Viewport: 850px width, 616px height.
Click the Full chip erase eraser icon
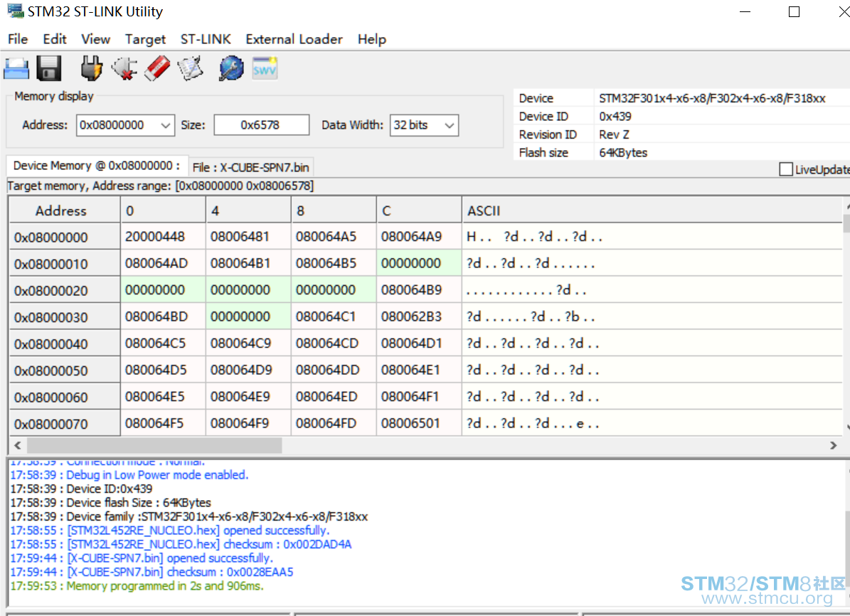157,69
